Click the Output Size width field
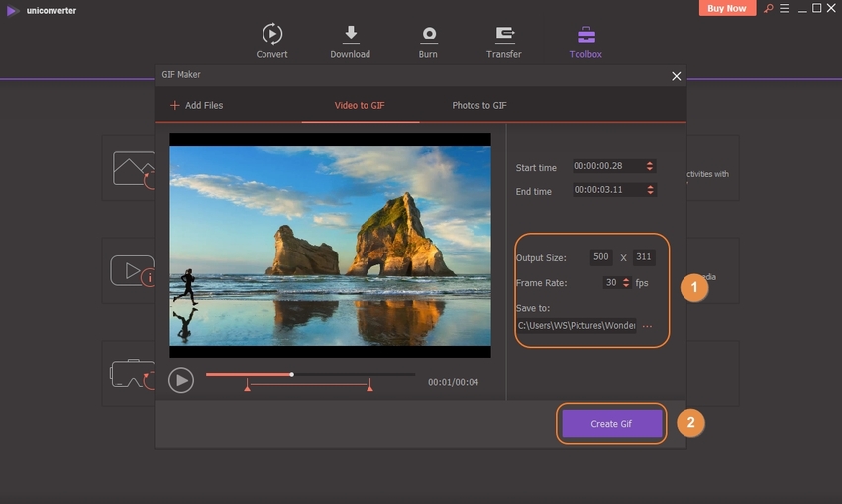This screenshot has width=842, height=504. coord(600,257)
